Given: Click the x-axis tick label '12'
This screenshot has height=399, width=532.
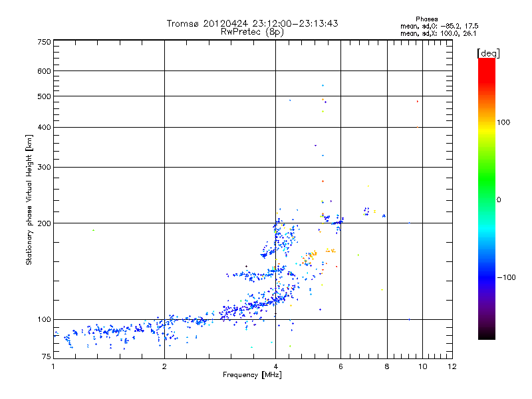Looking at the screenshot, I should [452, 366].
